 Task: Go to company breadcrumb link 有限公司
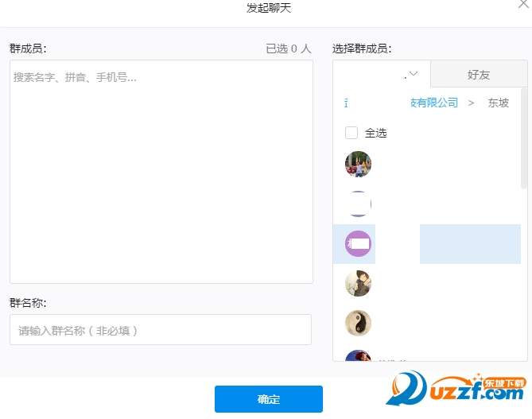coord(434,103)
